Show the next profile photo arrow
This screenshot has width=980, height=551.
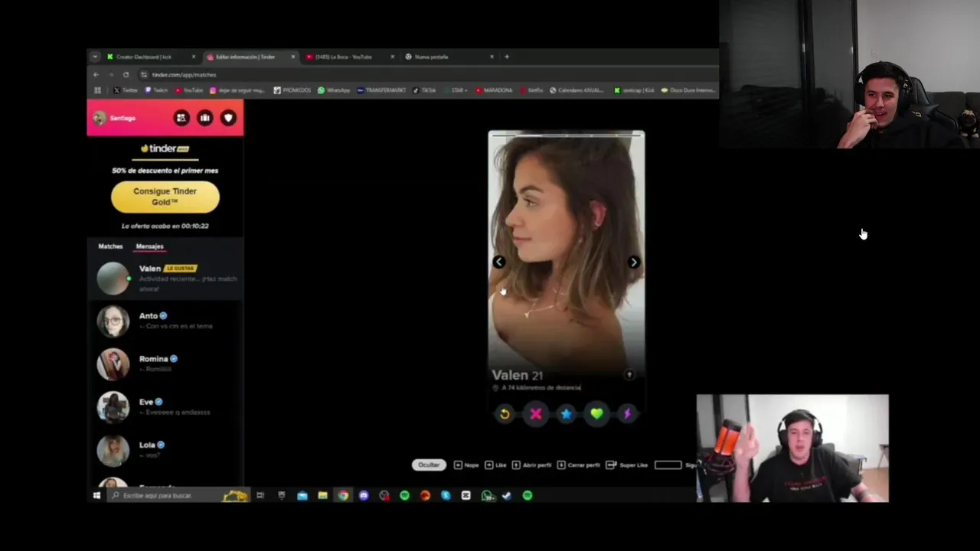point(634,262)
